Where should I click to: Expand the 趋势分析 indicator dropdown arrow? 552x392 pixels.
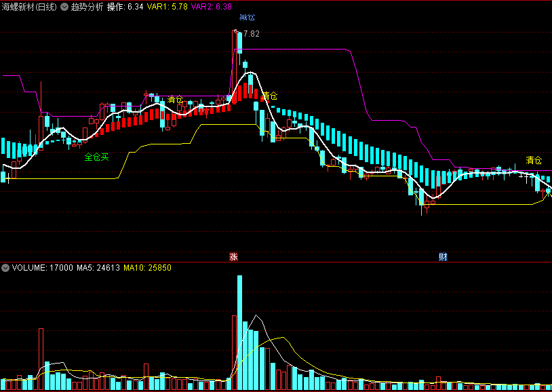(x=64, y=7)
